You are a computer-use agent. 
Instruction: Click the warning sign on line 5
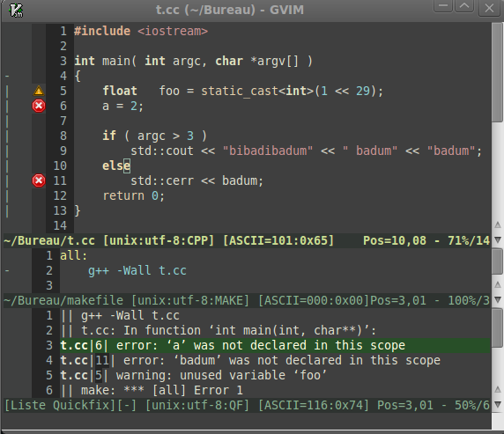pyautogui.click(x=39, y=91)
